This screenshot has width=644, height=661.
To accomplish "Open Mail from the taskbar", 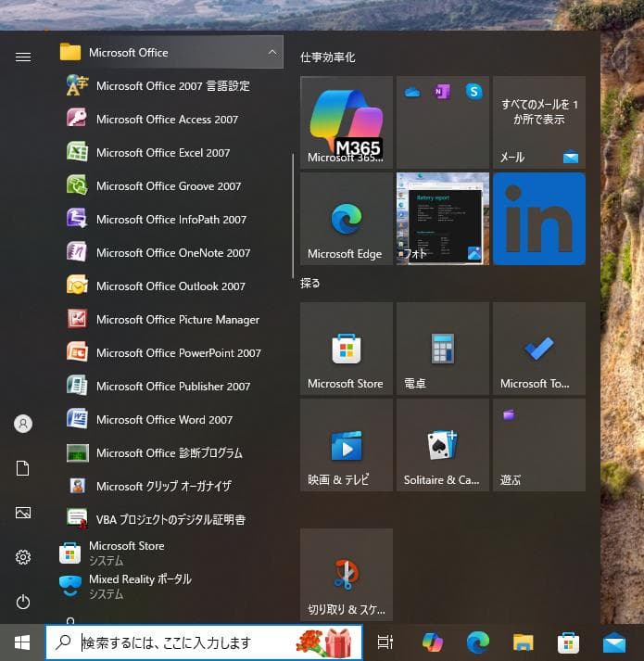I will click(x=613, y=642).
